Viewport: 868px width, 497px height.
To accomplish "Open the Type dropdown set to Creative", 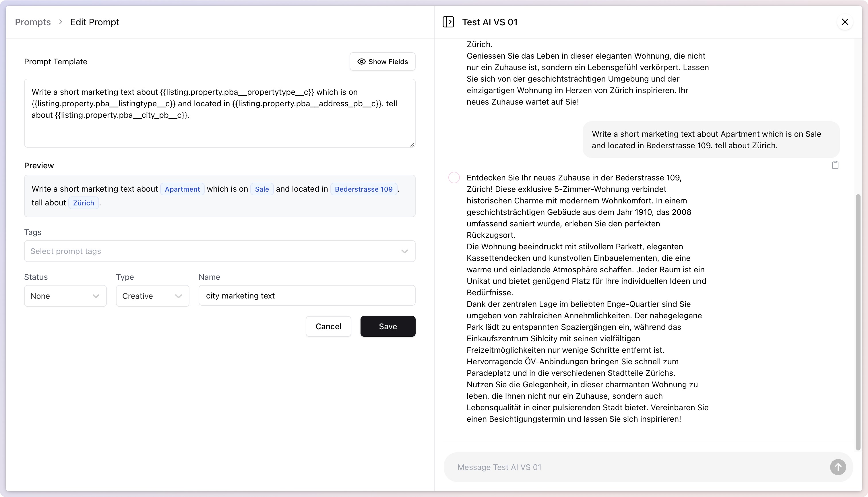I will (x=152, y=296).
